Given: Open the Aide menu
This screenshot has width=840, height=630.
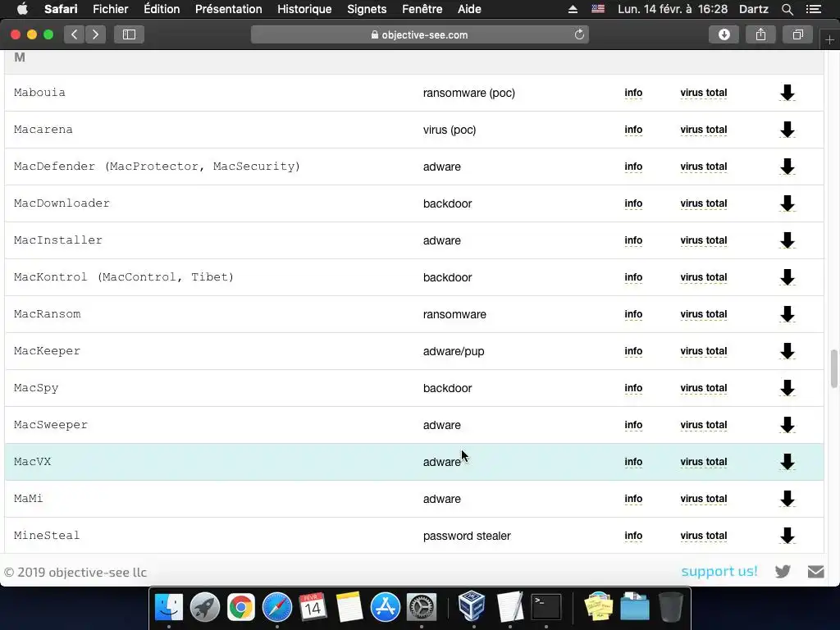Looking at the screenshot, I should click(x=468, y=9).
